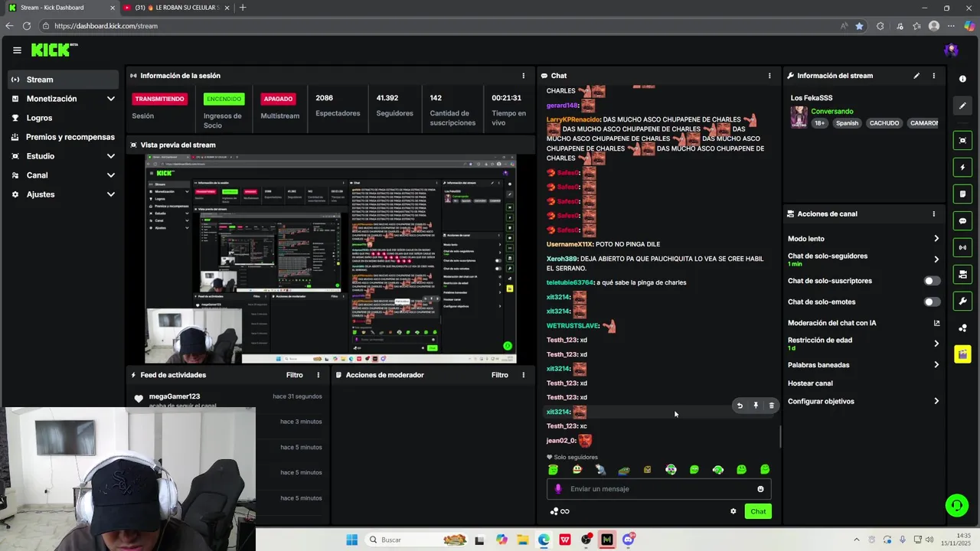Click the info icon in right sidebar

[x=962, y=79]
